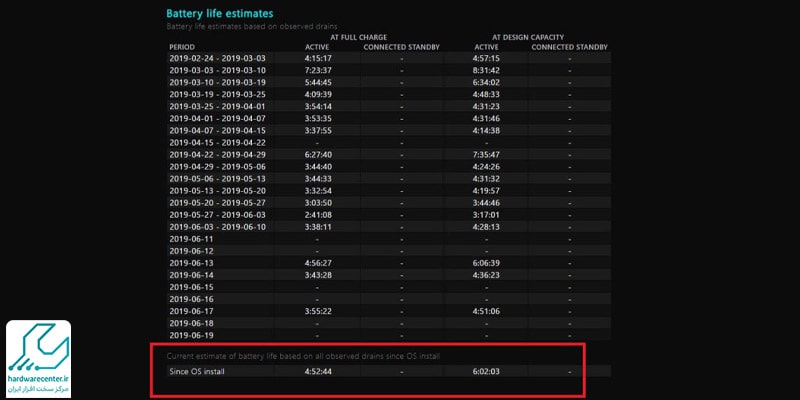Screen dimensions: 800x400
Task: Click the active time "3:37:55"
Action: click(318, 131)
